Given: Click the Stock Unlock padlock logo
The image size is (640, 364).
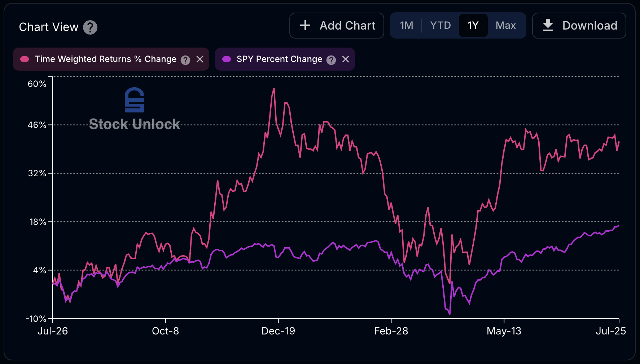Looking at the screenshot, I should [x=134, y=100].
